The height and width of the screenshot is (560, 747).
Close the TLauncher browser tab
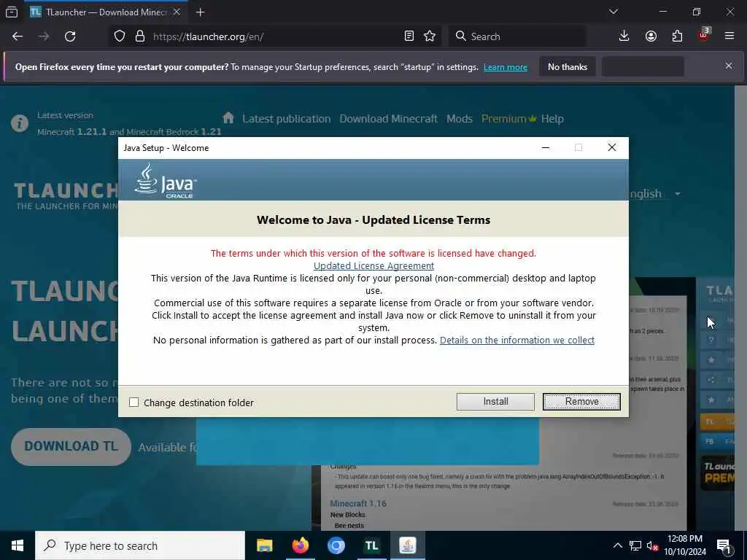pos(177,12)
